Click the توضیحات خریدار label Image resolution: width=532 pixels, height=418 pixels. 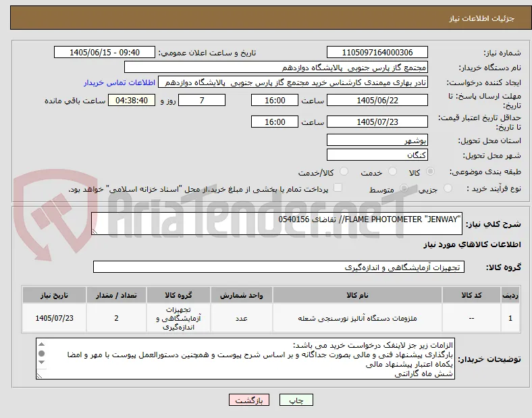coord(489,359)
